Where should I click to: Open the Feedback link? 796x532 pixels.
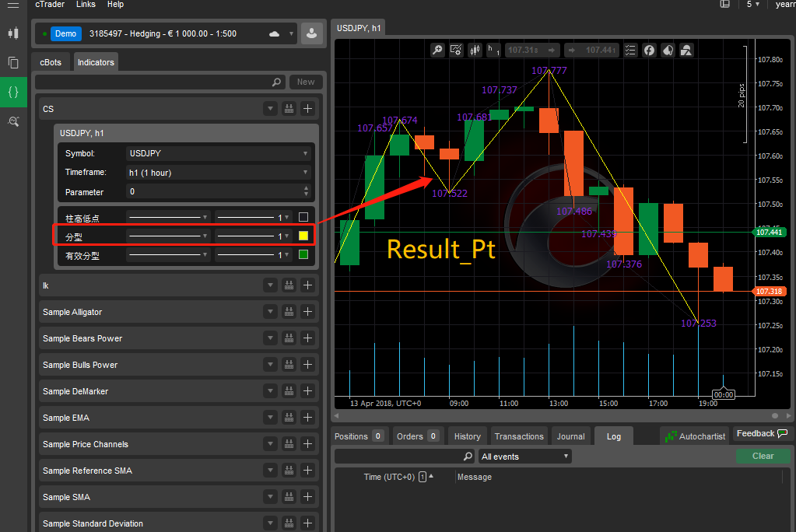pos(762,433)
